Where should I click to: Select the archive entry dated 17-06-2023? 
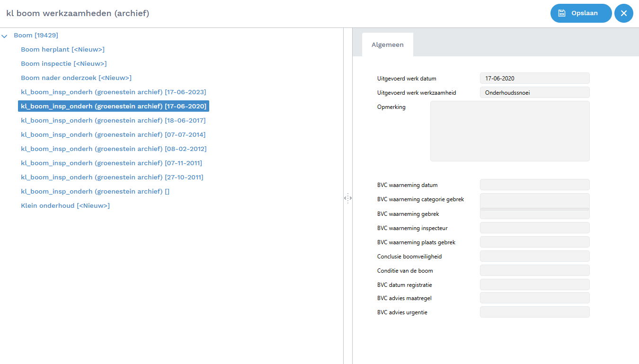click(x=113, y=92)
